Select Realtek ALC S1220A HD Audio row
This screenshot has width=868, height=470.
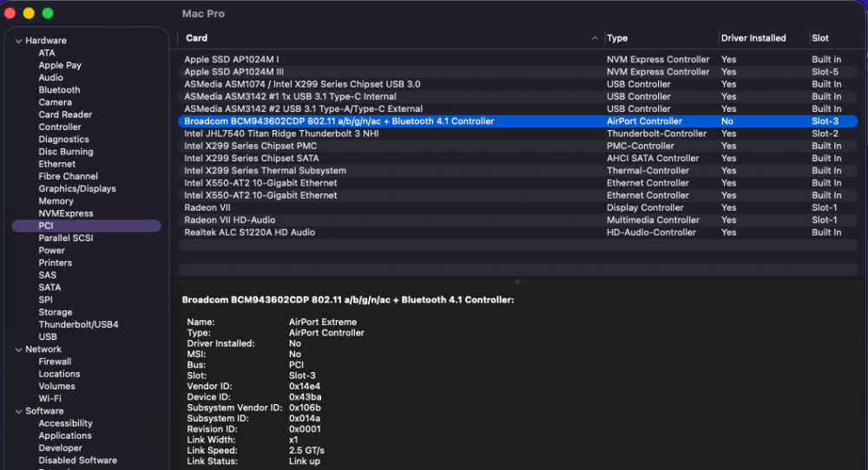click(x=517, y=232)
